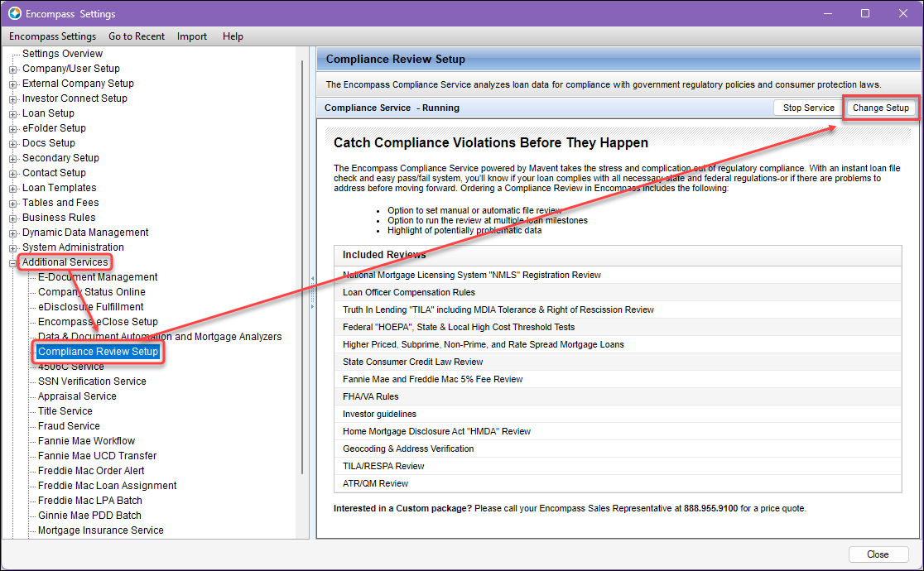Select the Higher Priced Subprime row
The width and height of the screenshot is (924, 571).
click(618, 345)
